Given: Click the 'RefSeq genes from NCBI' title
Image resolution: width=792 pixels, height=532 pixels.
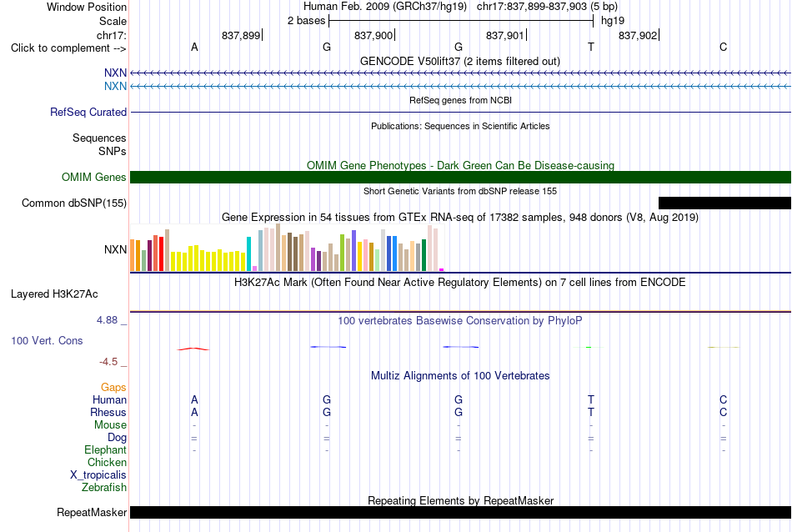Looking at the screenshot, I should click(460, 100).
